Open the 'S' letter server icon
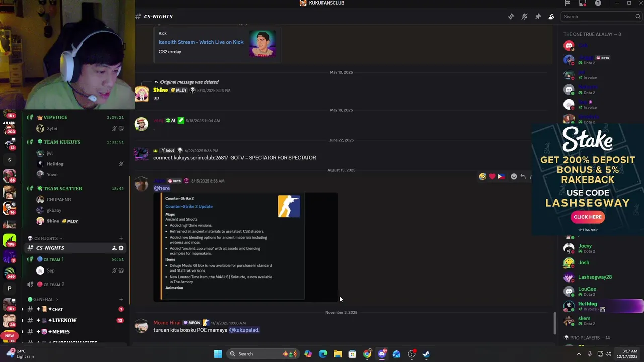Screen dimensions: 644x362 [x=9, y=160]
